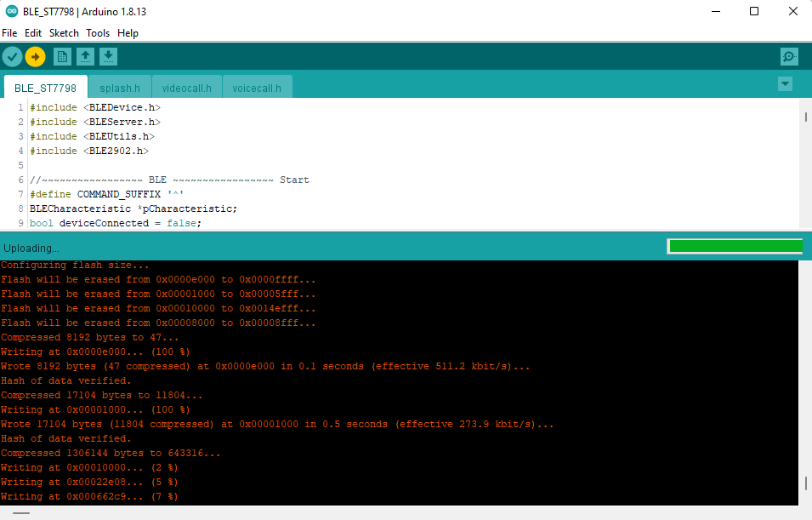The height and width of the screenshot is (520, 812).
Task: Click the upload progress bar
Action: [735, 245]
